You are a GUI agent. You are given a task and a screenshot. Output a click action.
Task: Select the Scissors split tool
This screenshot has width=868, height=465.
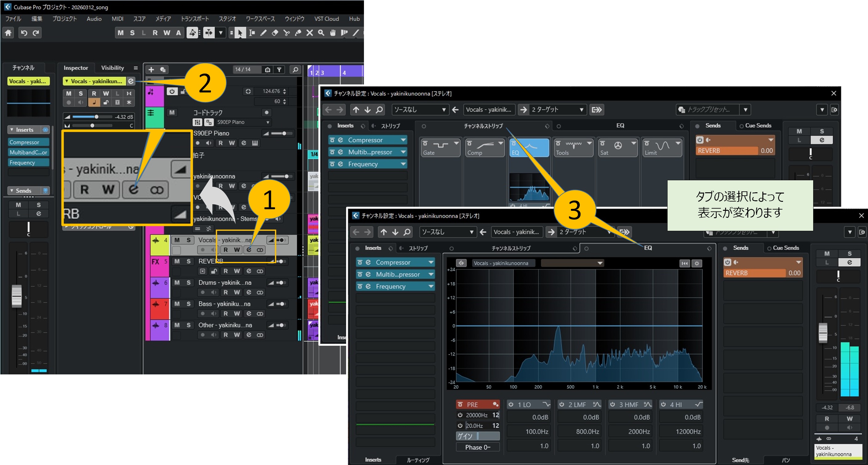(x=286, y=33)
